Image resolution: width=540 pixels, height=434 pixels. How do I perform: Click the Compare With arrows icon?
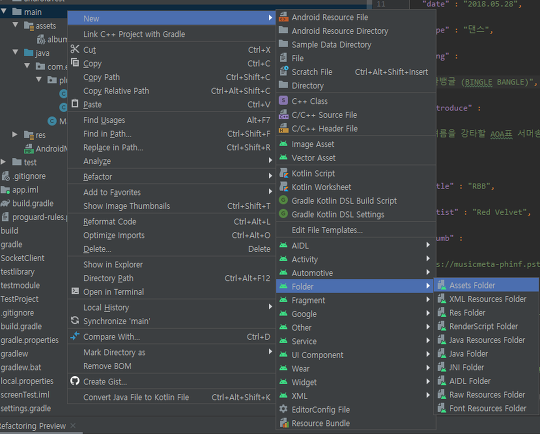coord(75,336)
